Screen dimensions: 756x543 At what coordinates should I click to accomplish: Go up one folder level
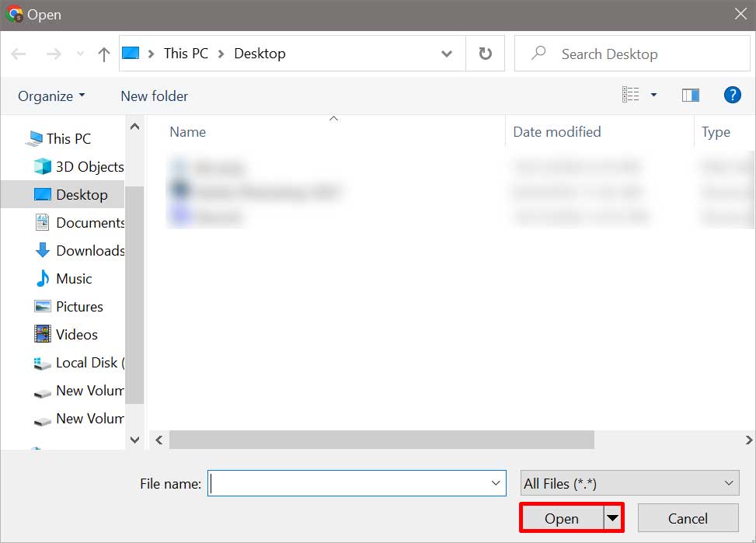coord(103,54)
